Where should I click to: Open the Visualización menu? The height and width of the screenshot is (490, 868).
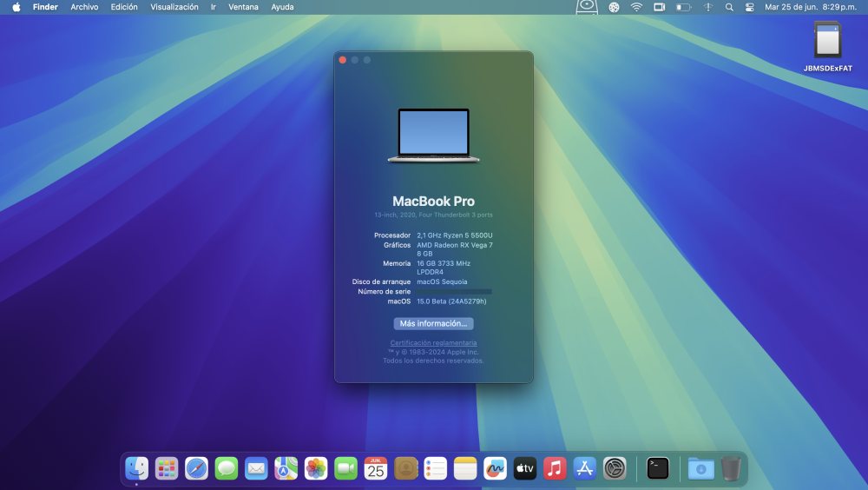pos(174,7)
